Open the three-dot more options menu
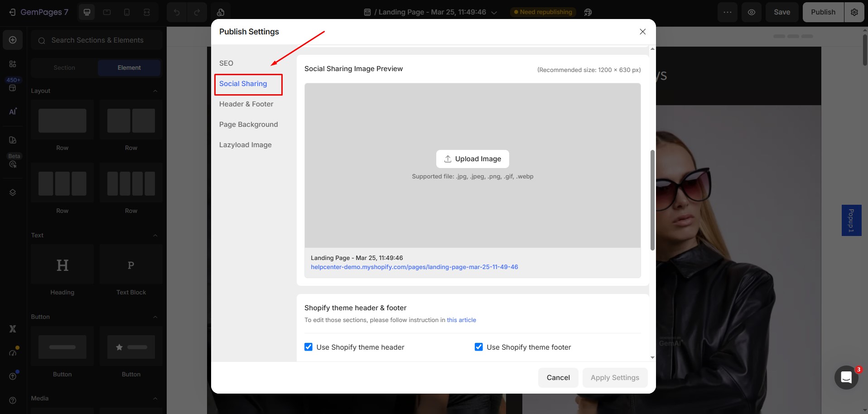 728,12
